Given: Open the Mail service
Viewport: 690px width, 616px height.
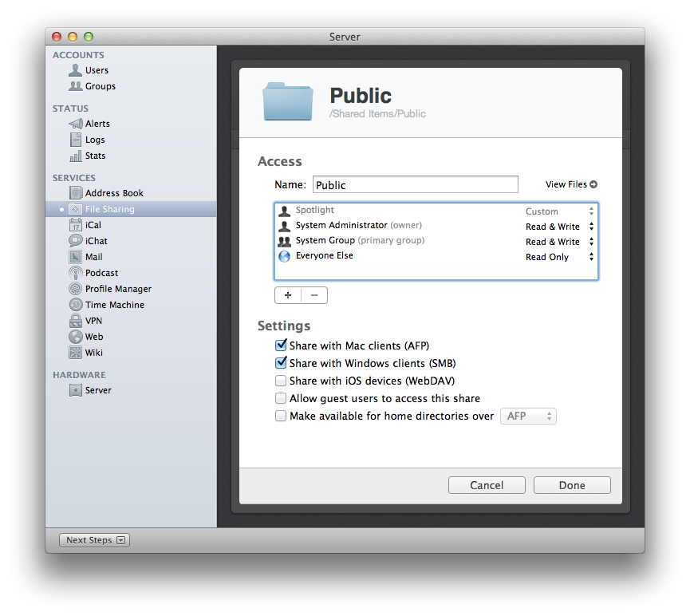Looking at the screenshot, I should [131, 257].
